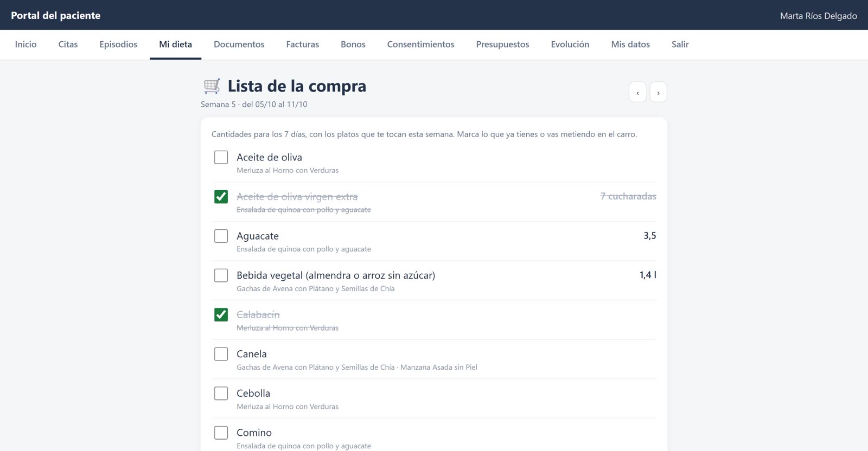This screenshot has height=451, width=868.
Task: Go to the previous week with the left arrow
Action: point(637,92)
